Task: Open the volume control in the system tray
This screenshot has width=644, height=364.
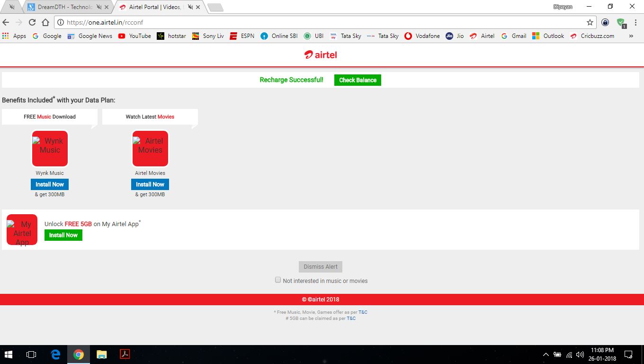Action: click(580, 355)
